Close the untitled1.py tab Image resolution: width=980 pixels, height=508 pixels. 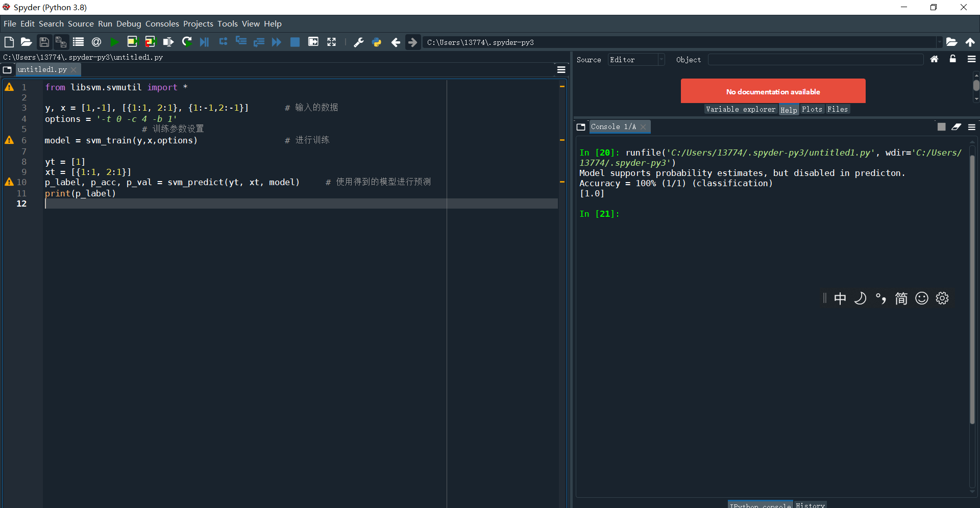click(x=74, y=70)
